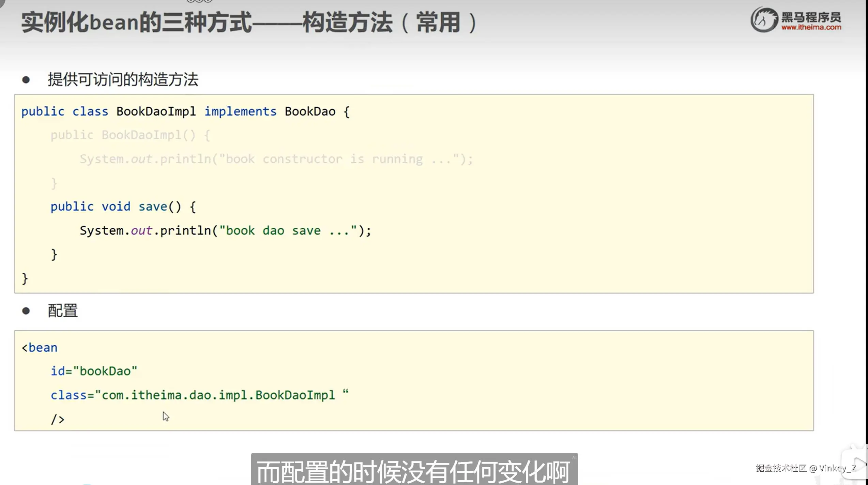Click the bullet before 提供可访问的构造方法
The height and width of the screenshot is (485, 868).
[x=26, y=80]
